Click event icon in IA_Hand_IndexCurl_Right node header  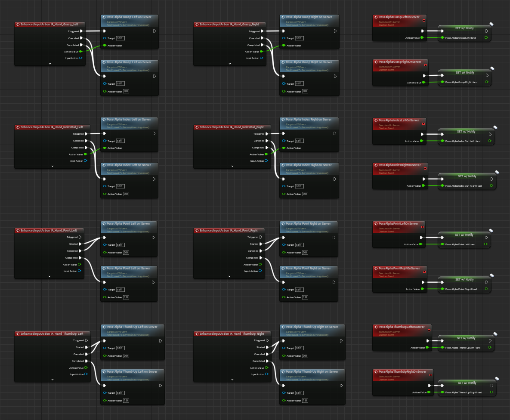click(x=197, y=127)
